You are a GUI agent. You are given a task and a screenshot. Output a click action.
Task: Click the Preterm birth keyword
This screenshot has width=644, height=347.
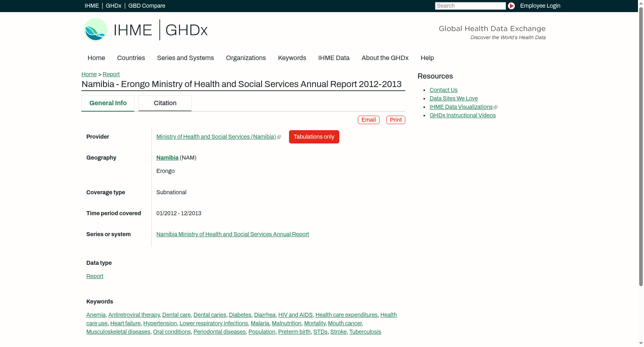294,332
